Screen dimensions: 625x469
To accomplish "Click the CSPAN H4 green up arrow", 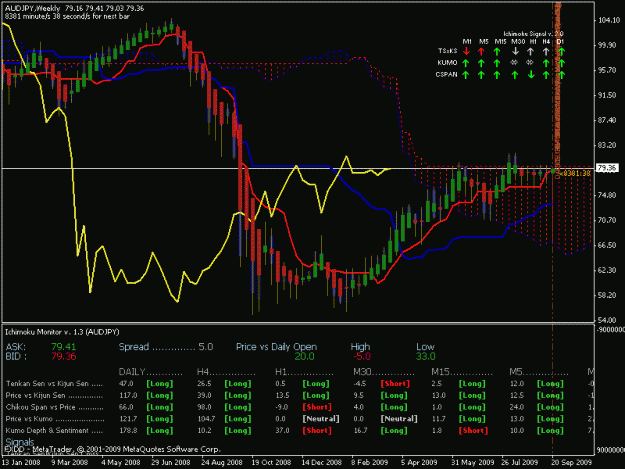I will click(546, 75).
